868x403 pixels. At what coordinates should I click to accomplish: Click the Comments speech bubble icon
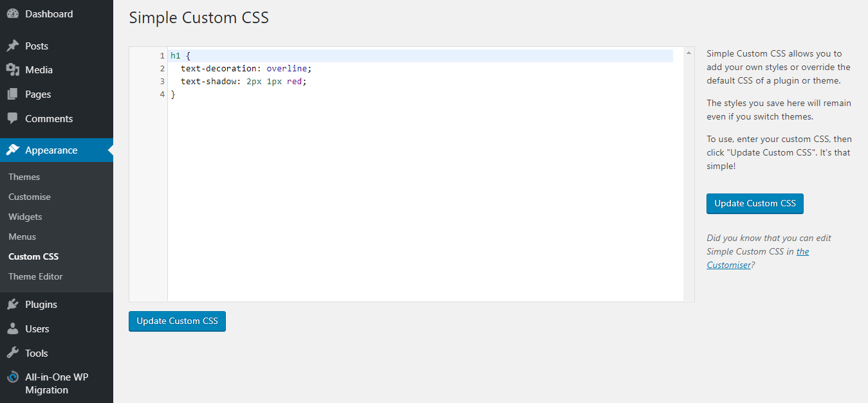point(12,118)
